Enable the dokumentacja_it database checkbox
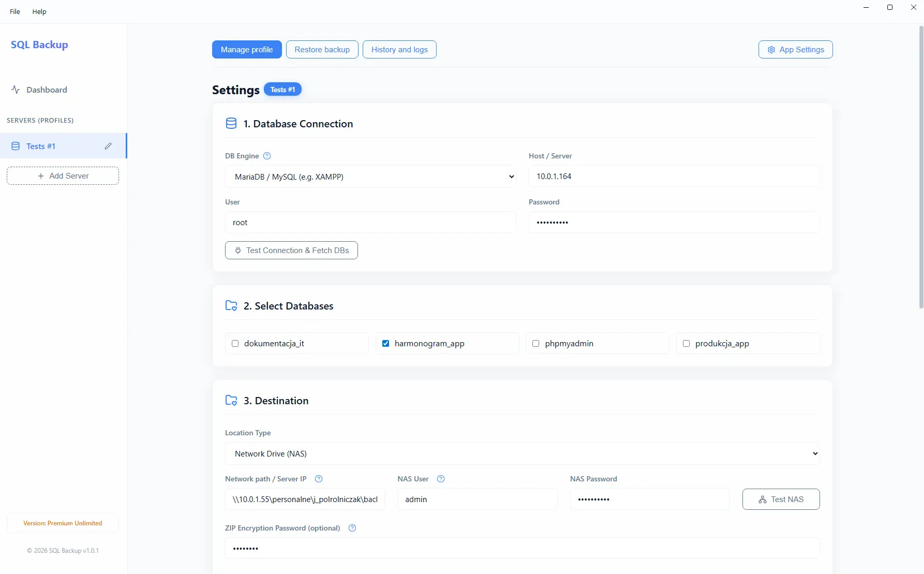This screenshot has width=924, height=574. pyautogui.click(x=235, y=343)
